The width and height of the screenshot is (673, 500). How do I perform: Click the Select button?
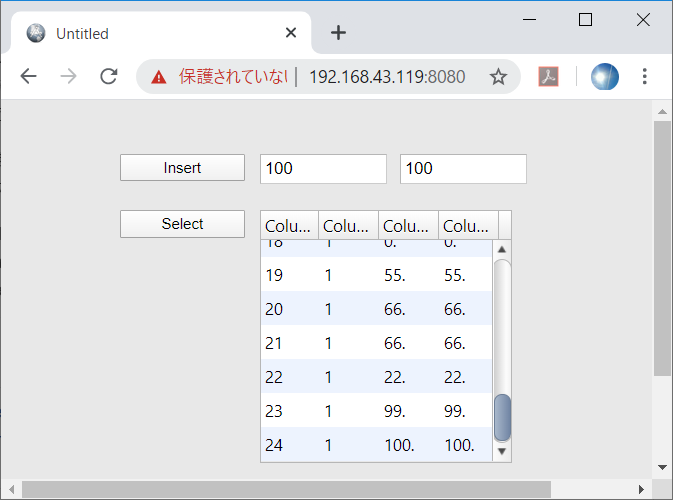[x=182, y=224]
